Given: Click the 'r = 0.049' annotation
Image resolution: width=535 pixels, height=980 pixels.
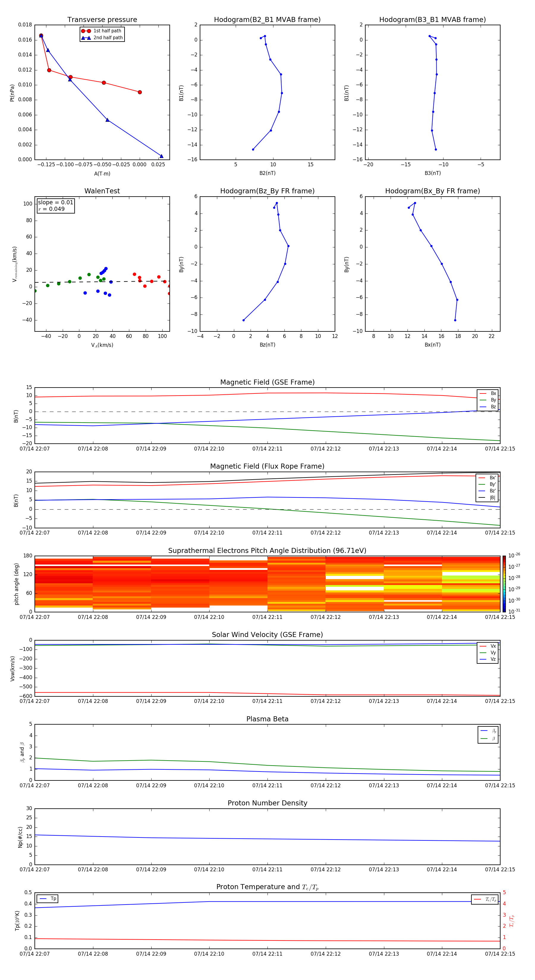Looking at the screenshot, I should coord(51,209).
